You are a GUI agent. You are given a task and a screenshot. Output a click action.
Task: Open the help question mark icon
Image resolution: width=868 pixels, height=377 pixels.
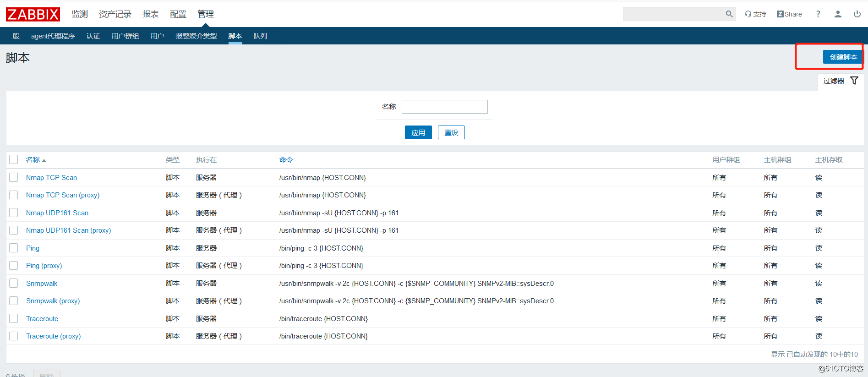(x=818, y=14)
